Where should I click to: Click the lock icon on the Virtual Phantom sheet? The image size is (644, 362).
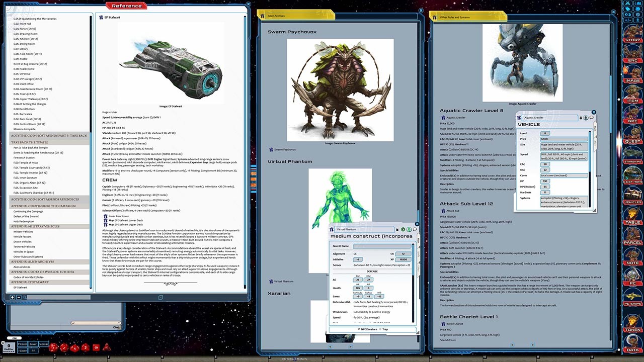pyautogui.click(x=397, y=229)
